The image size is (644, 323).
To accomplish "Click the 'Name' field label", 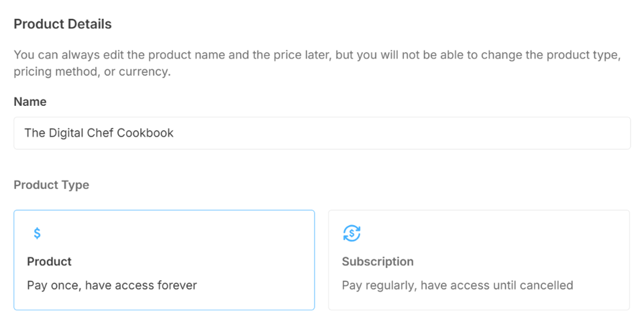I will 30,102.
